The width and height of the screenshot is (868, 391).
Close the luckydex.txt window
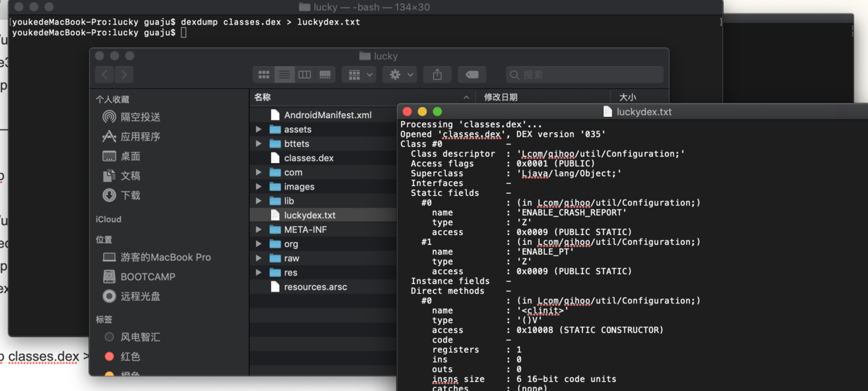click(407, 111)
